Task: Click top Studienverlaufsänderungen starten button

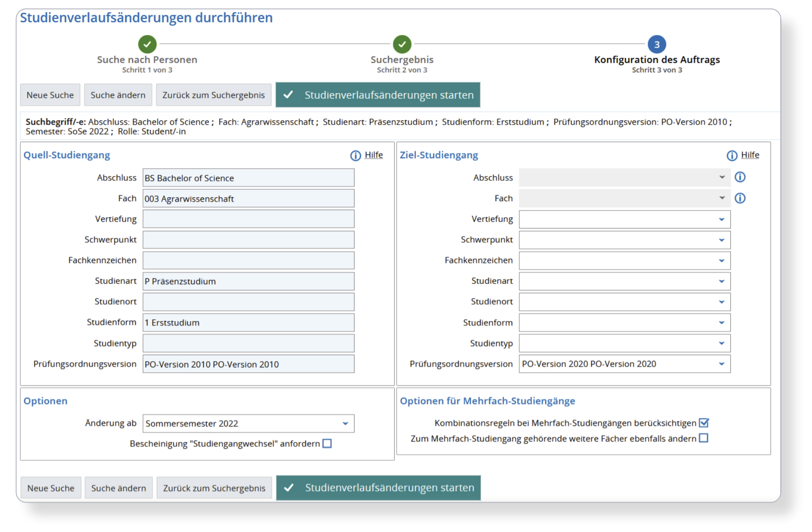Action: (x=378, y=95)
